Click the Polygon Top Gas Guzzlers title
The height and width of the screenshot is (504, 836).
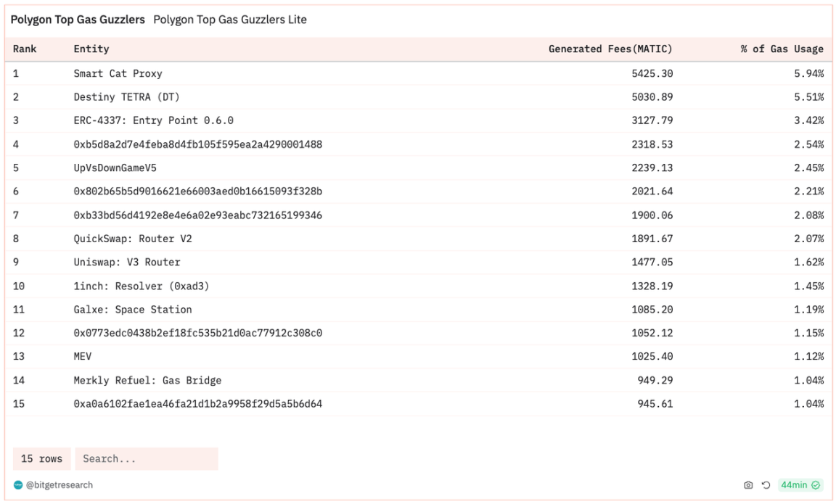78,20
